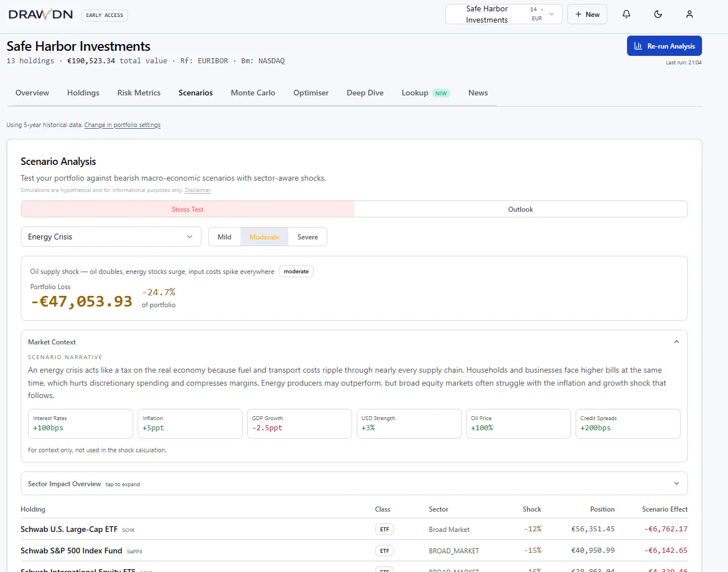Expand the Sector Impact Overview panel
Screen dimensions: 728x572
click(x=354, y=483)
